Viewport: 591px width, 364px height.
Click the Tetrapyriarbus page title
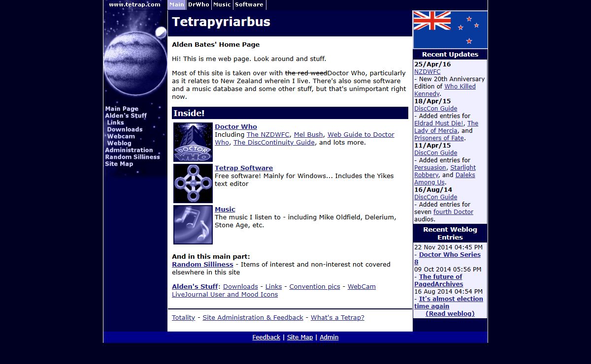coord(221,22)
